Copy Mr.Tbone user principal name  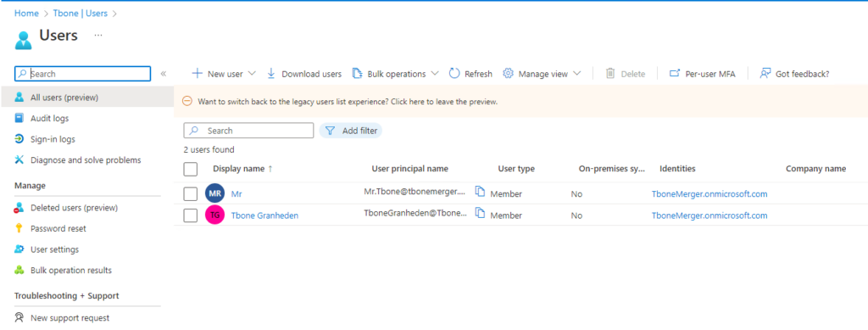click(481, 192)
